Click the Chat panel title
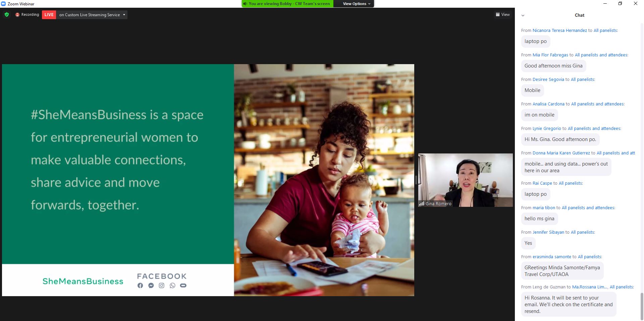The image size is (644, 321). pos(579,15)
